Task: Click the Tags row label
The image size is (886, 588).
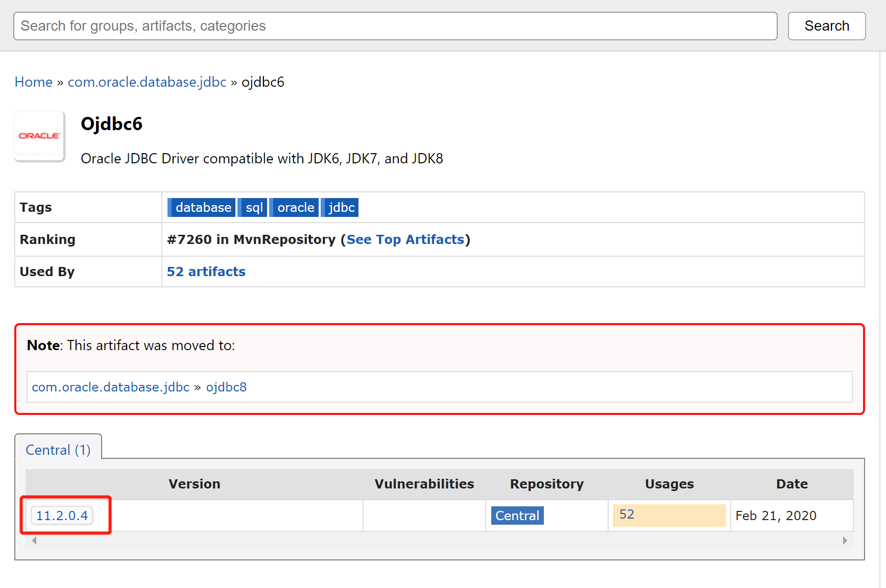Action: coord(36,208)
